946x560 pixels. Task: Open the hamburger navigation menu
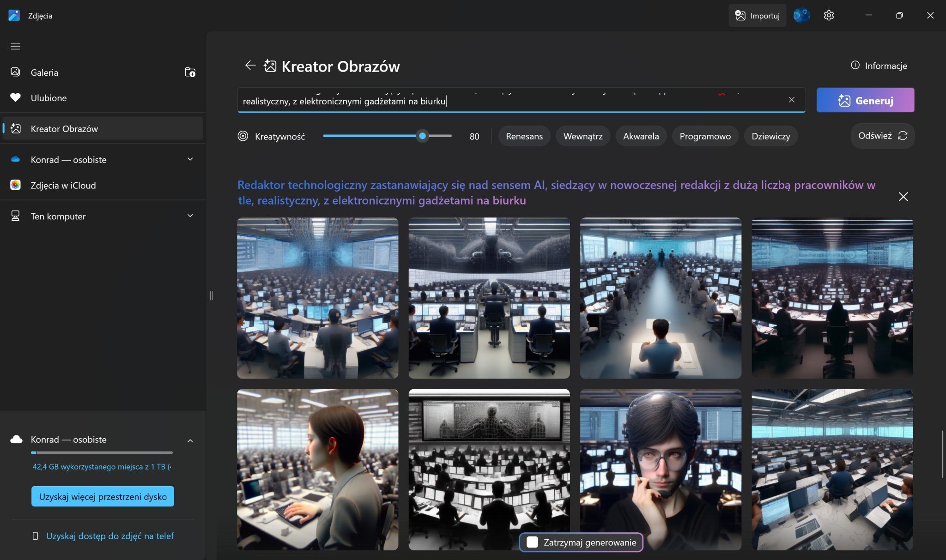(x=15, y=46)
